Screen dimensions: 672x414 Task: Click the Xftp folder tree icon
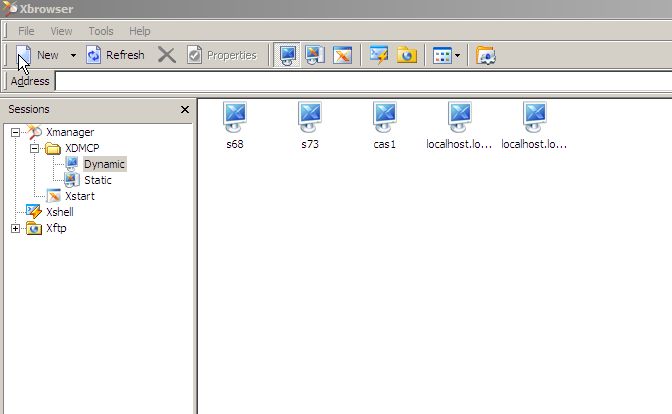point(34,228)
